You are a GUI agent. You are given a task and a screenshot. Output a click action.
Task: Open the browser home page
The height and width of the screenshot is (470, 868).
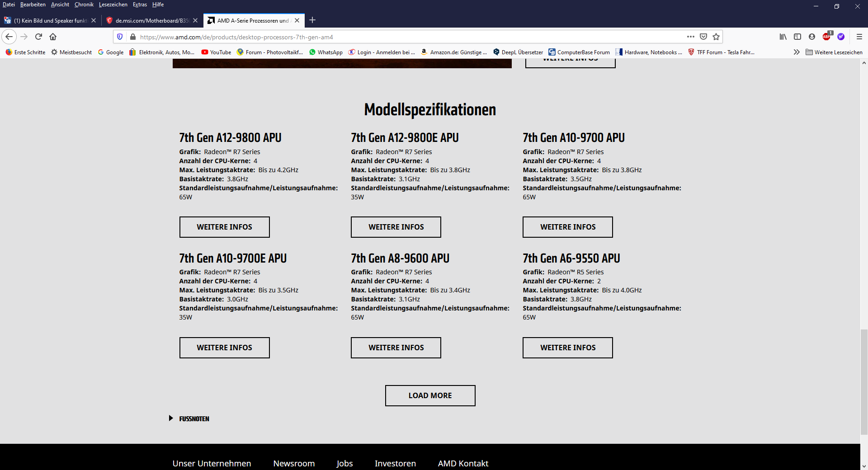tap(53, 37)
